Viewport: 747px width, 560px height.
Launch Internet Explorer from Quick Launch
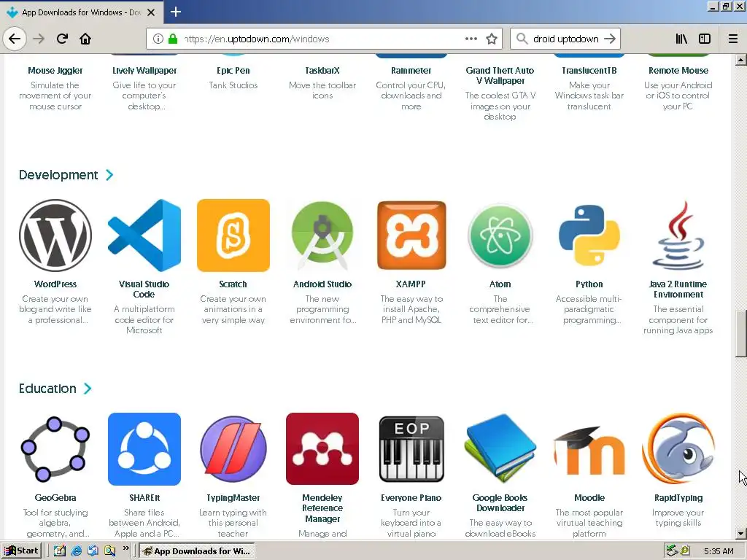click(x=76, y=551)
